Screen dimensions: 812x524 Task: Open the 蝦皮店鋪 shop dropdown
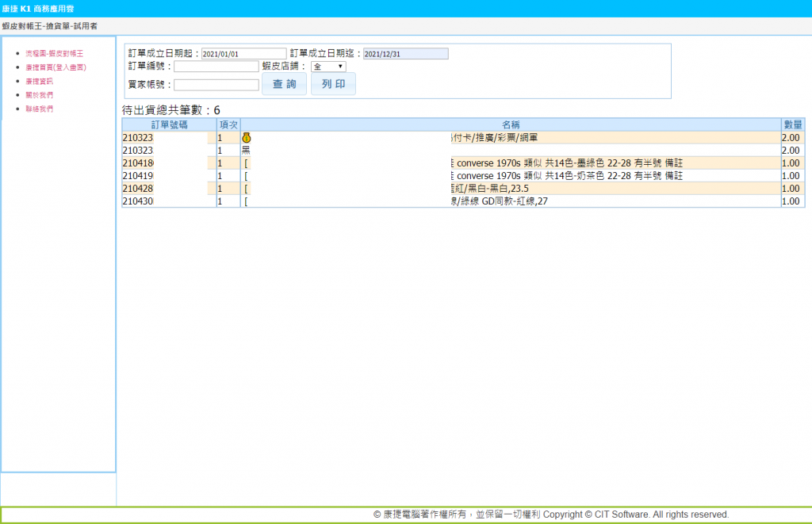click(x=328, y=67)
